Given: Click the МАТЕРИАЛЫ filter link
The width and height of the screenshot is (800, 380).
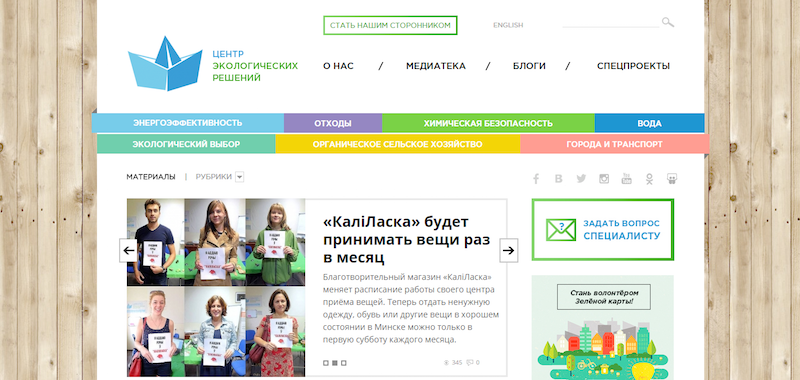Looking at the screenshot, I should point(151,176).
